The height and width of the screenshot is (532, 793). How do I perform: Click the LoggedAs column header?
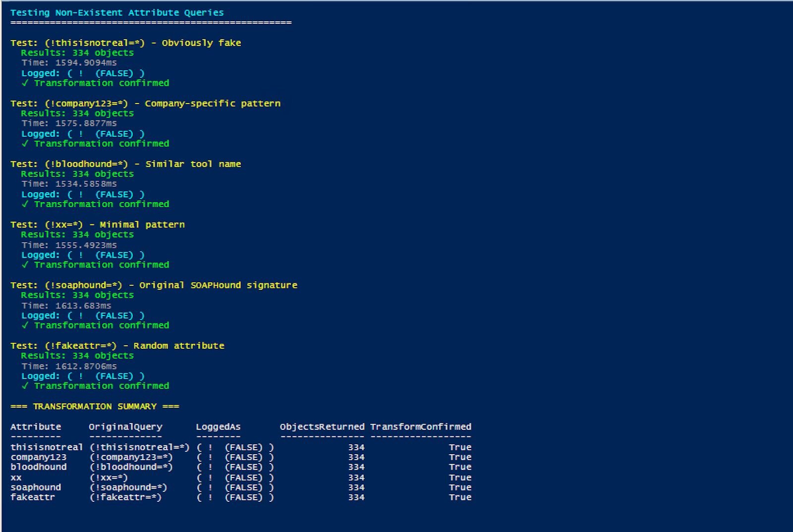click(218, 427)
